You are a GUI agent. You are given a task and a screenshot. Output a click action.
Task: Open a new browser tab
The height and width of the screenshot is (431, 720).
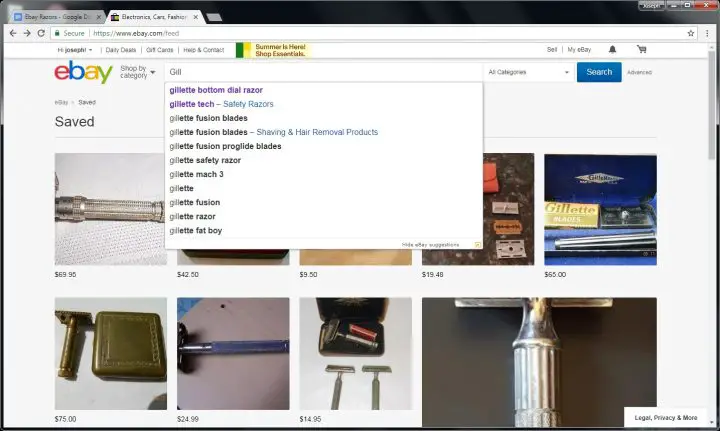pyautogui.click(x=214, y=17)
